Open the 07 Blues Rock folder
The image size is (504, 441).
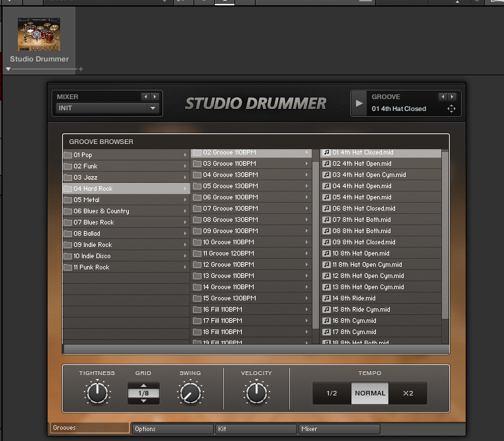126,222
